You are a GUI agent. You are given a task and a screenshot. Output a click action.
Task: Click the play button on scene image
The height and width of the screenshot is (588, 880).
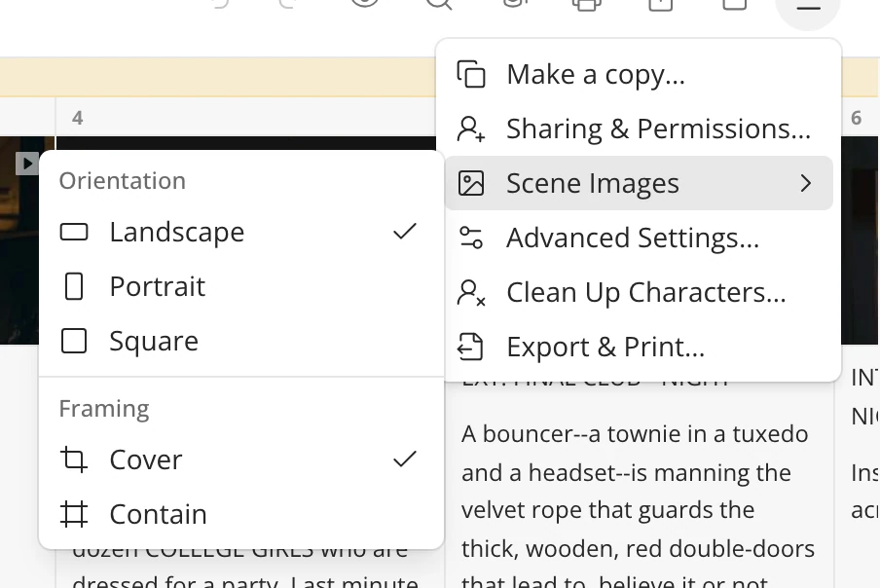coord(27,164)
